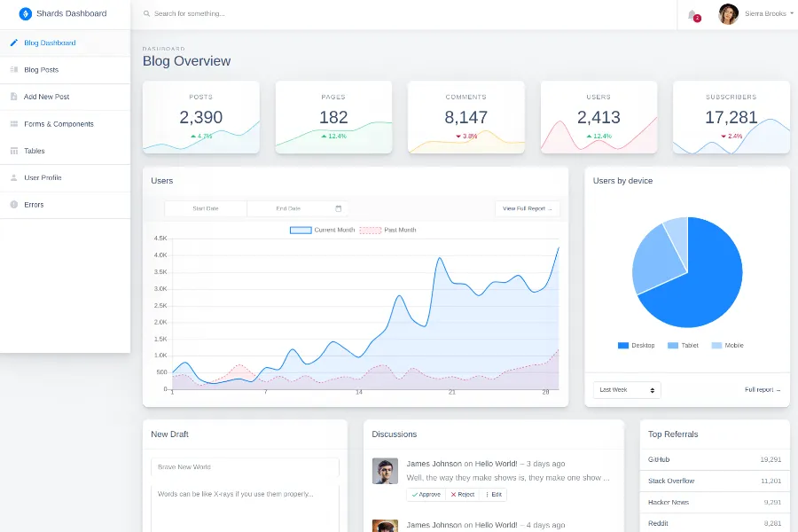The height and width of the screenshot is (532, 798).
Task: Open the Blog Posts sidebar item
Action: [41, 70]
